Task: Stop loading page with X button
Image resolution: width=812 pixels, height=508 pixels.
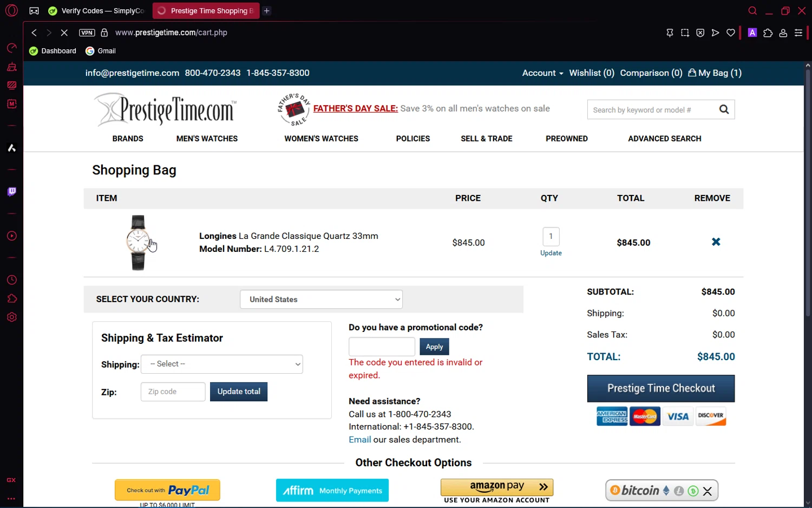Action: point(64,32)
